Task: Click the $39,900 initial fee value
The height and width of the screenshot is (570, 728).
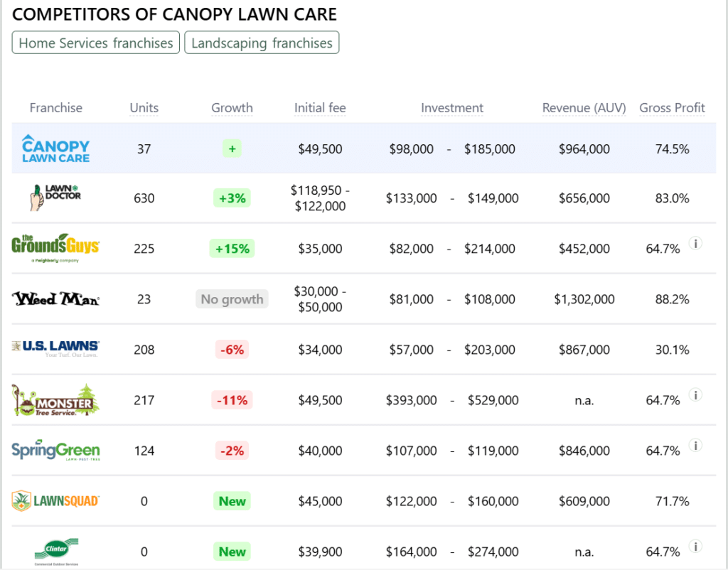Action: point(320,552)
